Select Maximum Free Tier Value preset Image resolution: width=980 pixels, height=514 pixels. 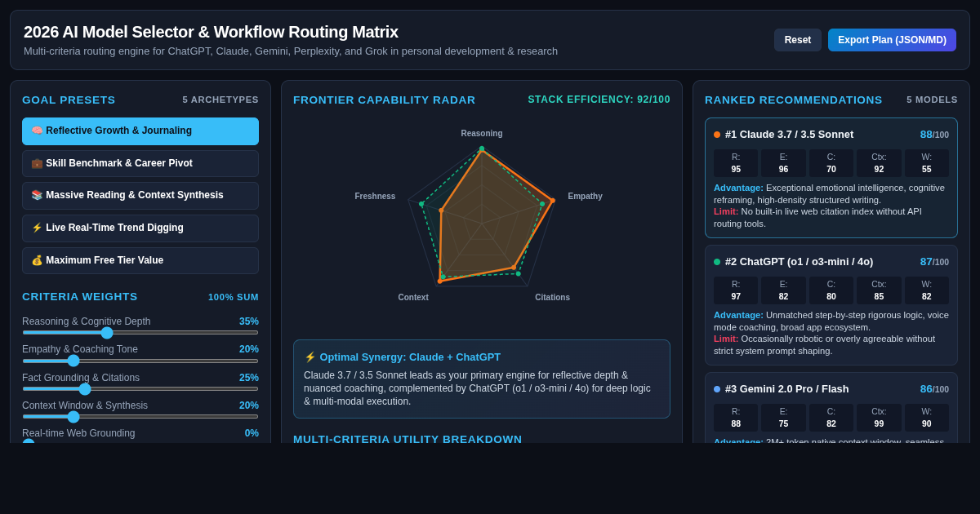coord(140,260)
